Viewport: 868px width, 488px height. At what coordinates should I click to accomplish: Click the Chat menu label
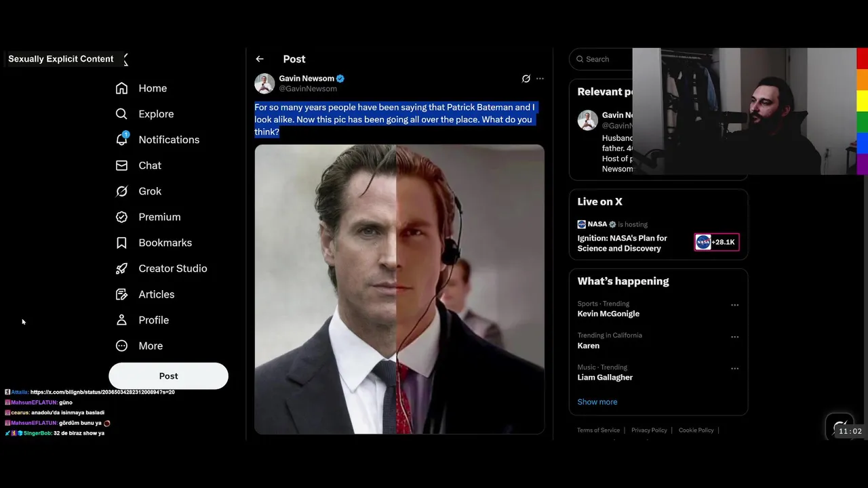(x=150, y=165)
